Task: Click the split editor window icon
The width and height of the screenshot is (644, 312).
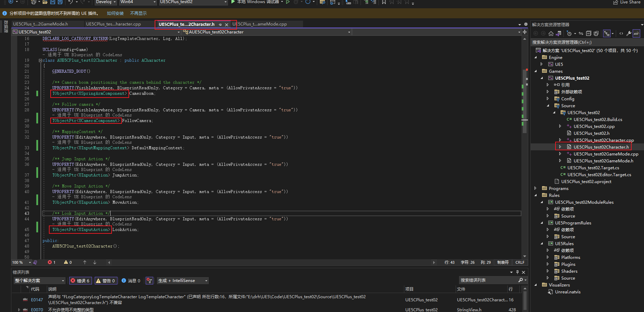Action: click(524, 32)
